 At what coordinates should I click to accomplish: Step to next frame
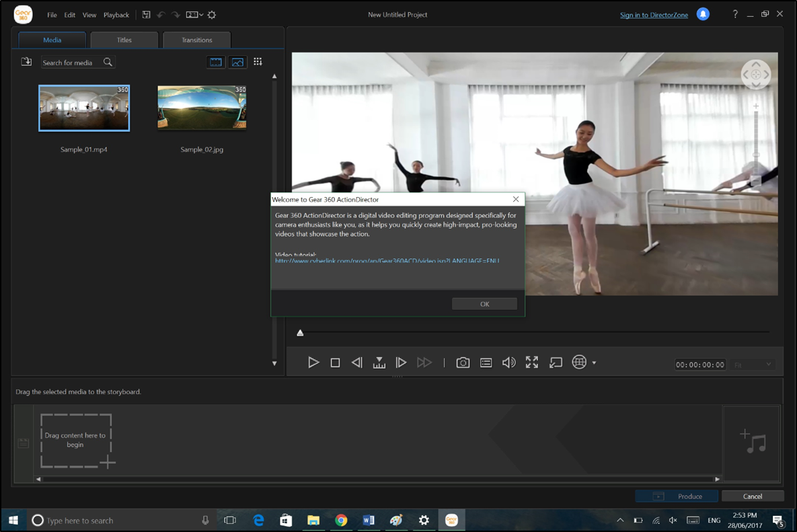click(401, 363)
